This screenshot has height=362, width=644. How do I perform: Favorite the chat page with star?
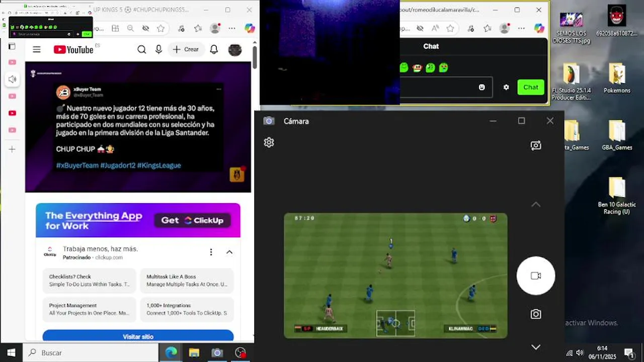[x=450, y=29]
